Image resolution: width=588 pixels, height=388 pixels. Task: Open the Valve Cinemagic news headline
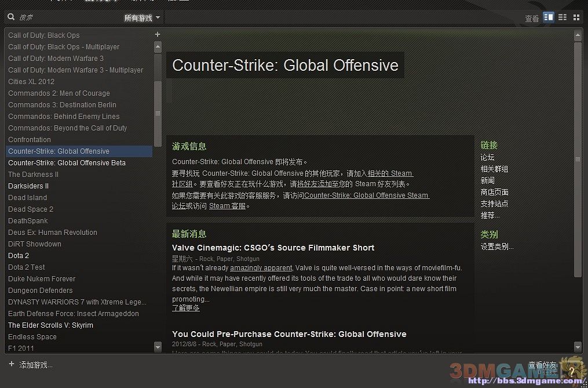pyautogui.click(x=273, y=248)
